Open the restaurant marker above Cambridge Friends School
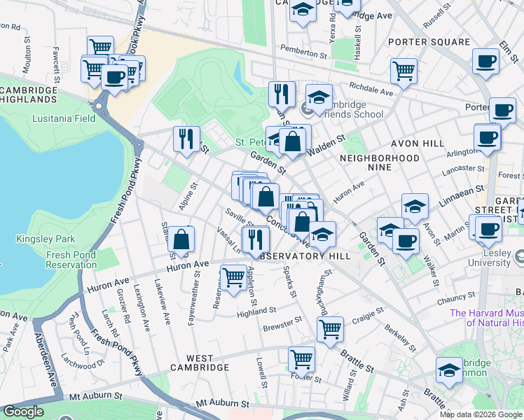Image resolution: width=524 pixels, height=420 pixels. click(282, 95)
